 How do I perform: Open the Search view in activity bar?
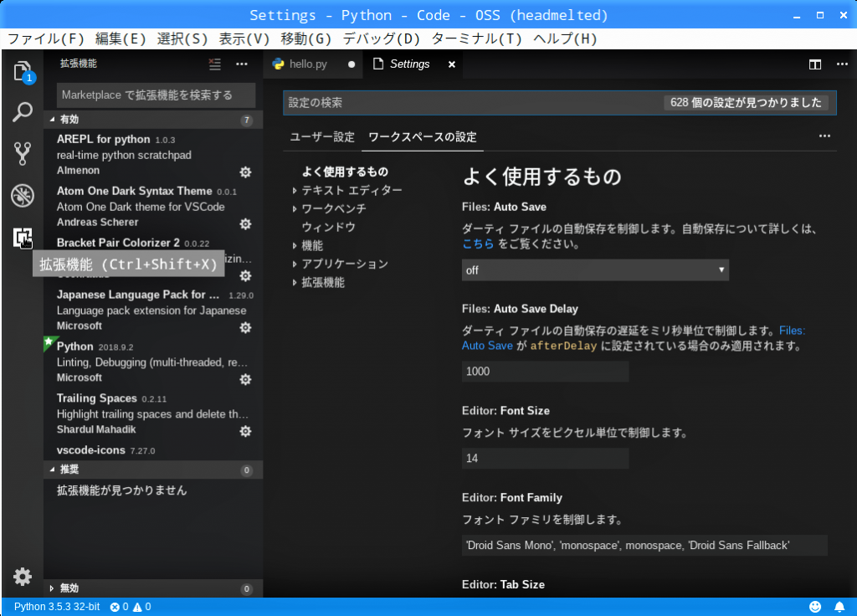point(23,112)
